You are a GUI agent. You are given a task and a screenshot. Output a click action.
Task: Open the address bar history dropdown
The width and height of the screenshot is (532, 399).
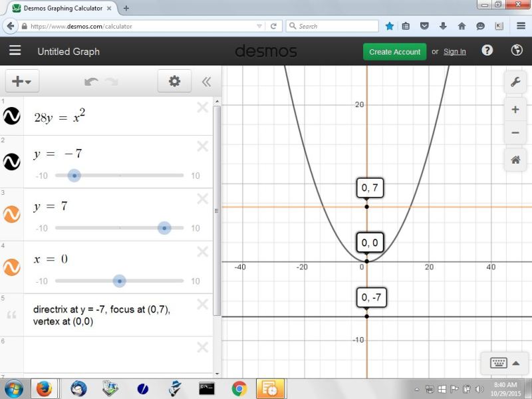pyautogui.click(x=259, y=26)
